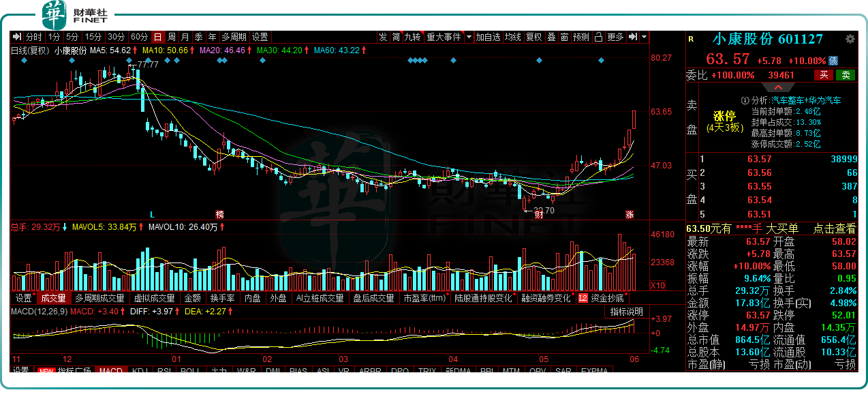Image resolution: width=868 pixels, height=403 pixels.
Task: Open the 多周期 multi-period view
Action: (234, 37)
